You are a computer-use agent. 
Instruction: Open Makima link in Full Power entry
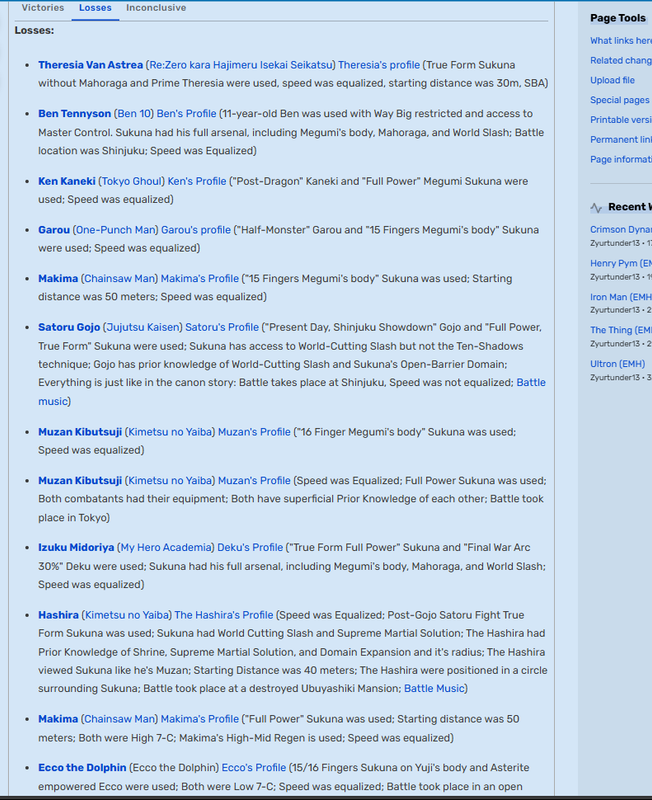[x=58, y=719]
